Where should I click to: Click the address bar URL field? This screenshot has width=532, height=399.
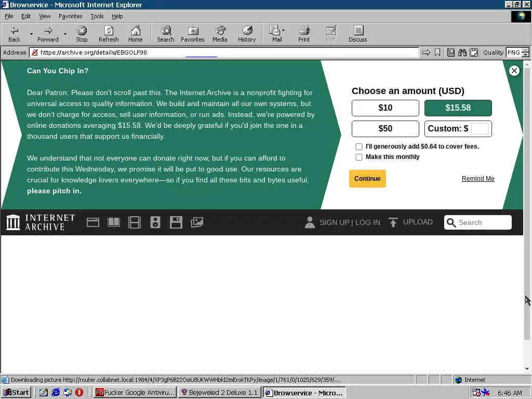(224, 52)
